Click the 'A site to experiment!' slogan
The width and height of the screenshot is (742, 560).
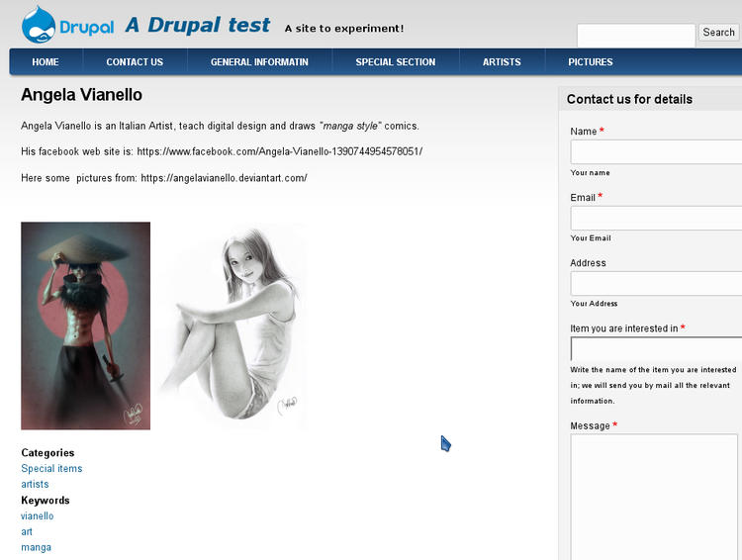point(344,29)
